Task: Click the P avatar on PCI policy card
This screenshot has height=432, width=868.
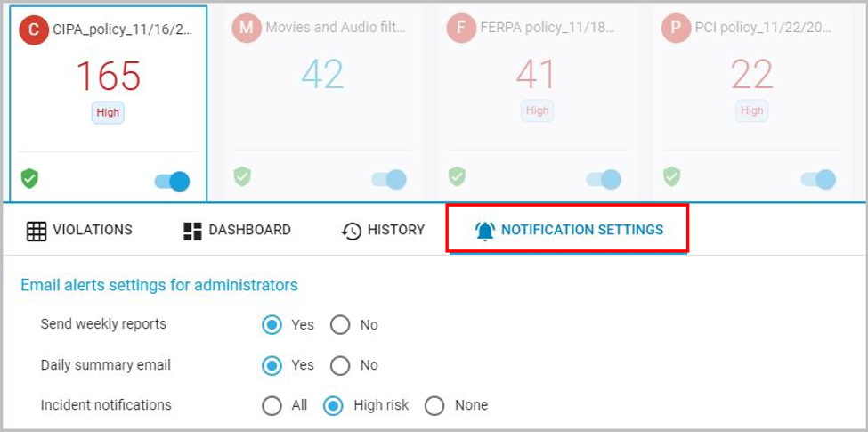Action: point(676,29)
